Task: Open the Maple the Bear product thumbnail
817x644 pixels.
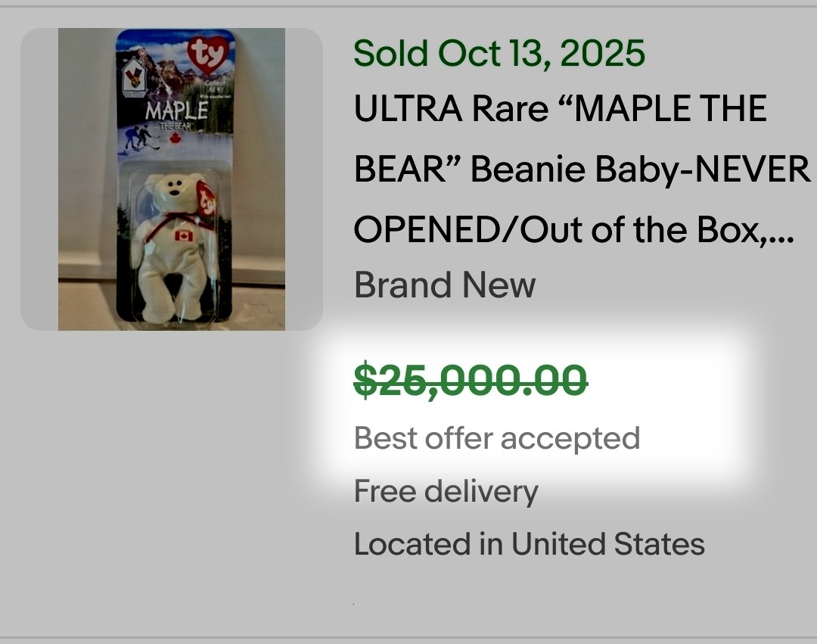Action: pyautogui.click(x=172, y=179)
